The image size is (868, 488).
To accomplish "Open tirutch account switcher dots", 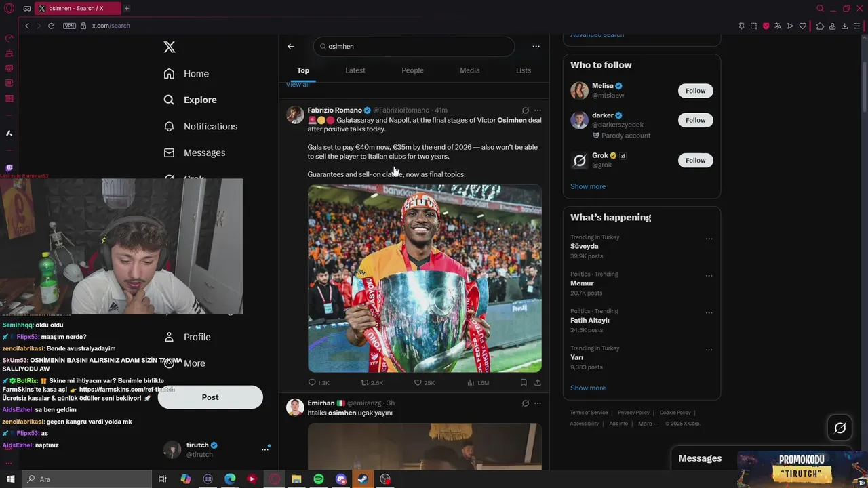I will (265, 449).
